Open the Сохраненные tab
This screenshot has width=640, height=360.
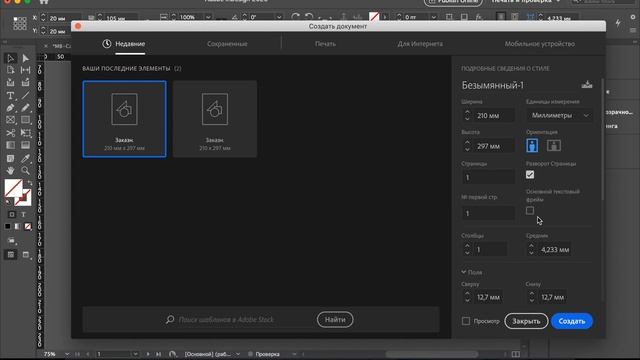[227, 44]
